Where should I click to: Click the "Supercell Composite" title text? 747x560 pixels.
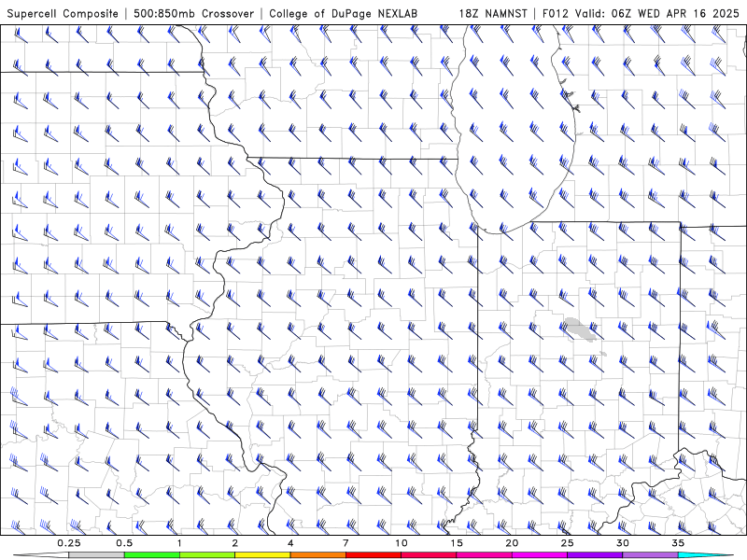pyautogui.click(x=63, y=13)
